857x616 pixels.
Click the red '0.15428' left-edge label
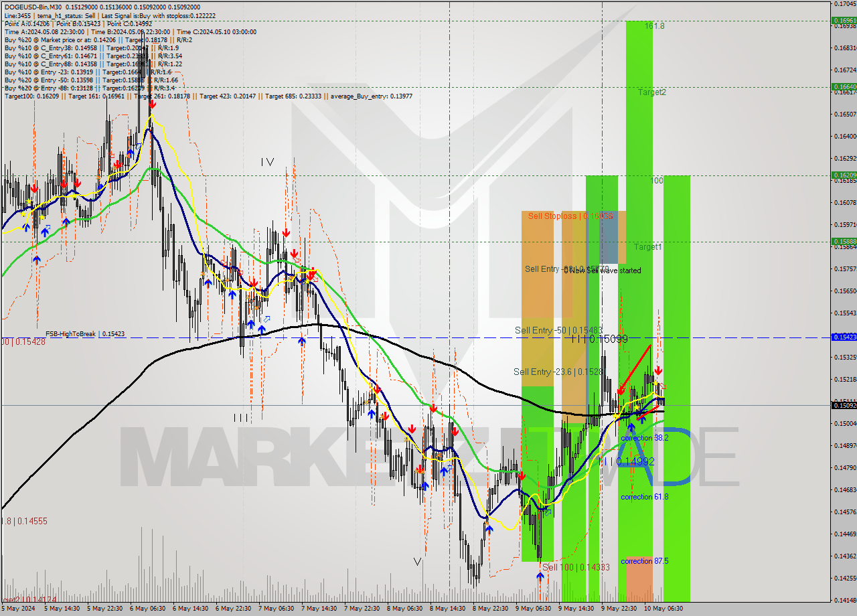(23, 341)
